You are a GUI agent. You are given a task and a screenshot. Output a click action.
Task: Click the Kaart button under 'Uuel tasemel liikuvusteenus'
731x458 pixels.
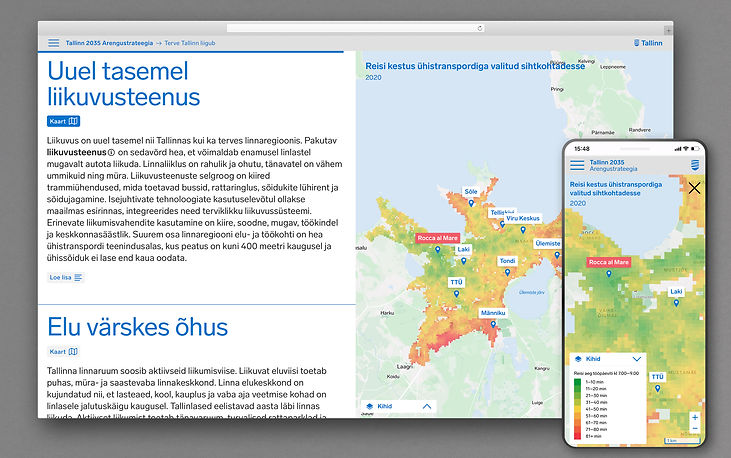click(x=63, y=121)
